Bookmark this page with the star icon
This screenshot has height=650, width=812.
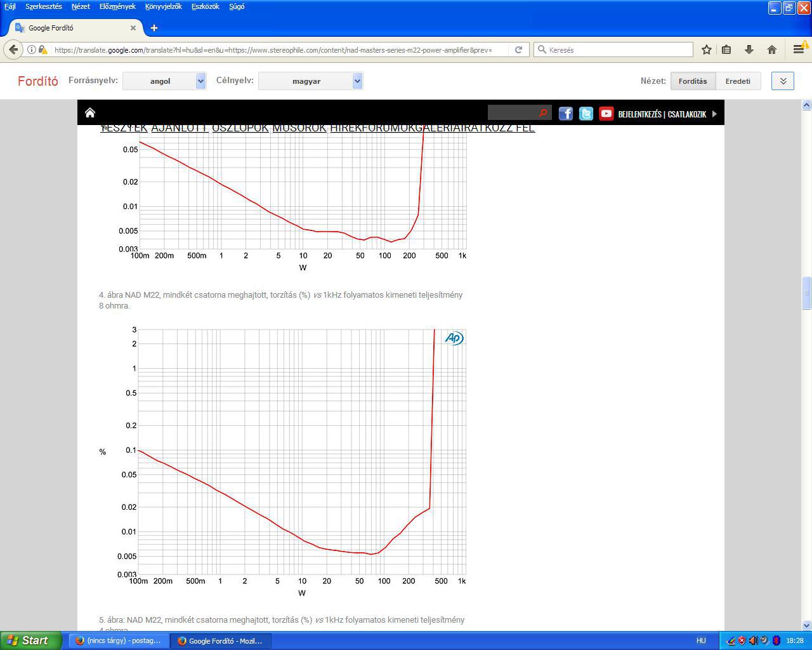[x=706, y=50]
